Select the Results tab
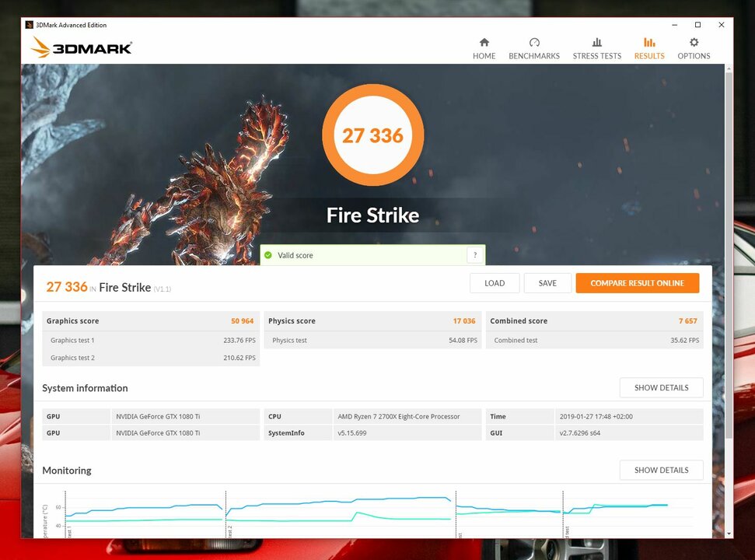The width and height of the screenshot is (755, 560). click(649, 49)
